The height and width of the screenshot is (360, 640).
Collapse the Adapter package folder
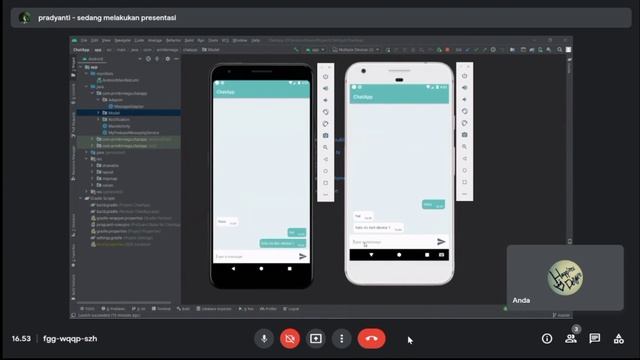pos(98,100)
